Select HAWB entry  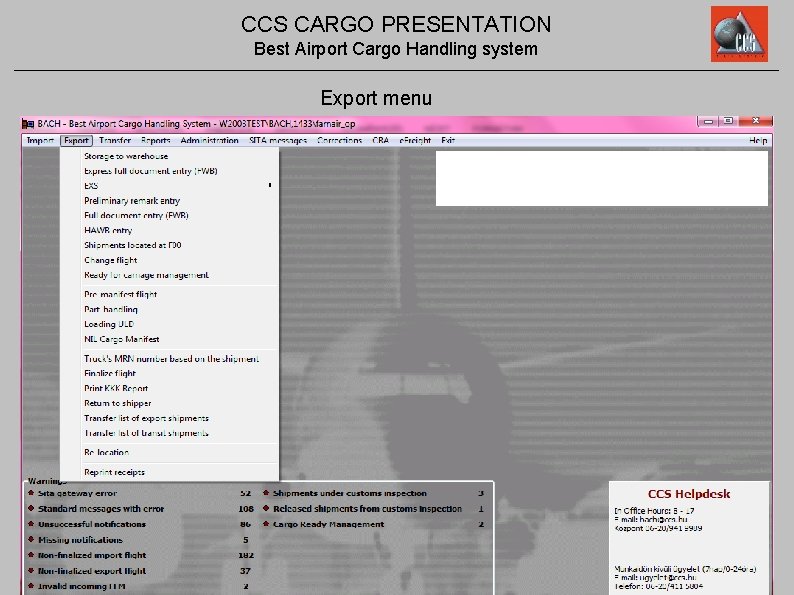pyautogui.click(x=170, y=230)
